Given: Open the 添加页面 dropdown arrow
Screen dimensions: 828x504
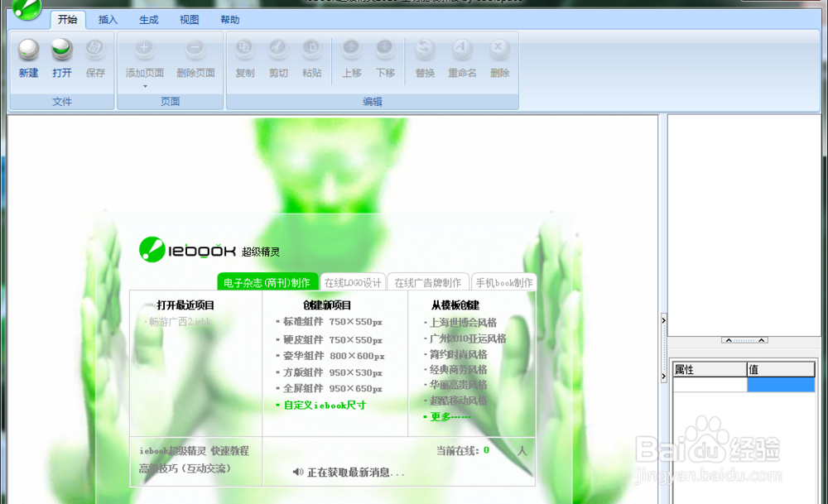Looking at the screenshot, I should pyautogui.click(x=145, y=86).
